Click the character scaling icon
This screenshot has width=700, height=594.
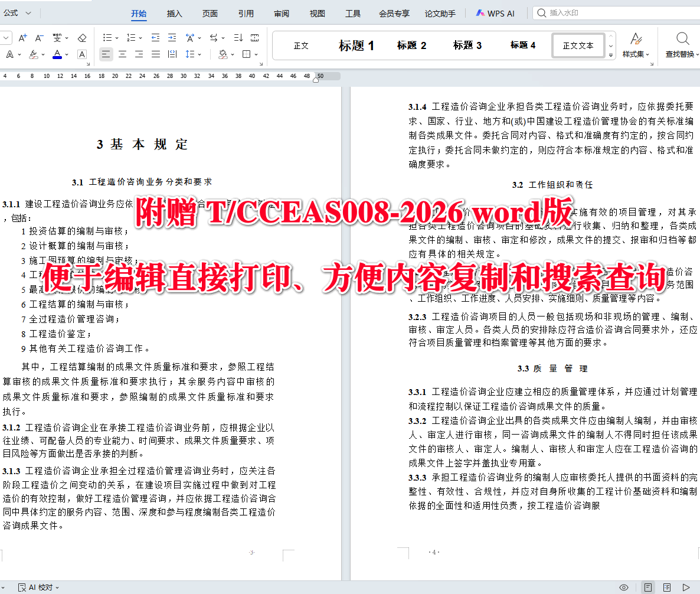(x=189, y=38)
